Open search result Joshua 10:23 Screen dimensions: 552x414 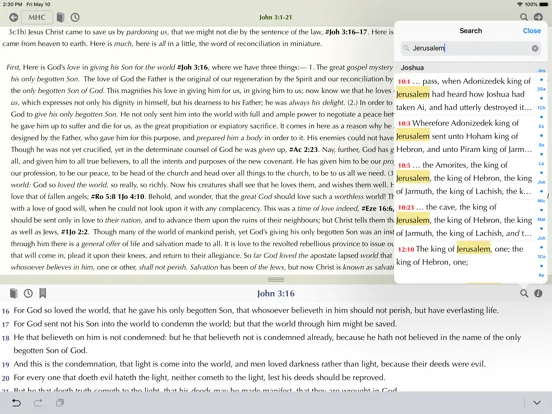tap(464, 220)
